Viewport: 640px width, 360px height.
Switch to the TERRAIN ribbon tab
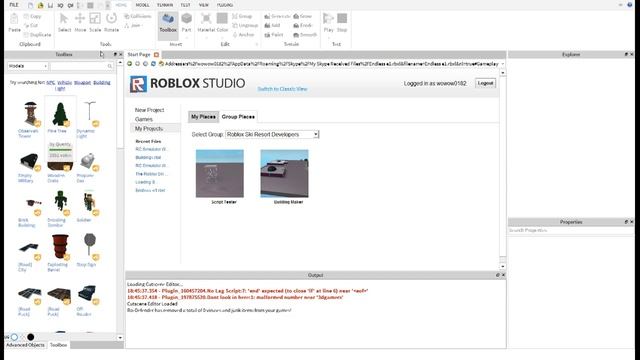[165, 5]
